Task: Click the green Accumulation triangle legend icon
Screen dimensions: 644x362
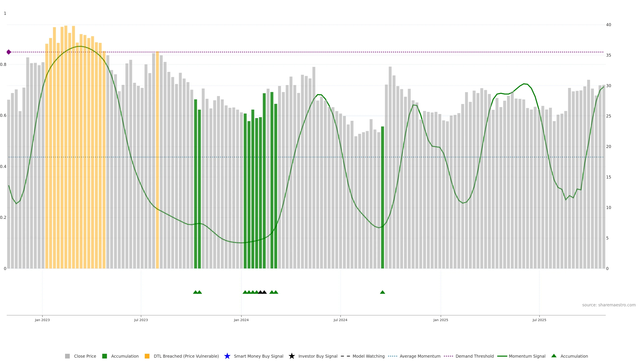Action: pos(554,356)
